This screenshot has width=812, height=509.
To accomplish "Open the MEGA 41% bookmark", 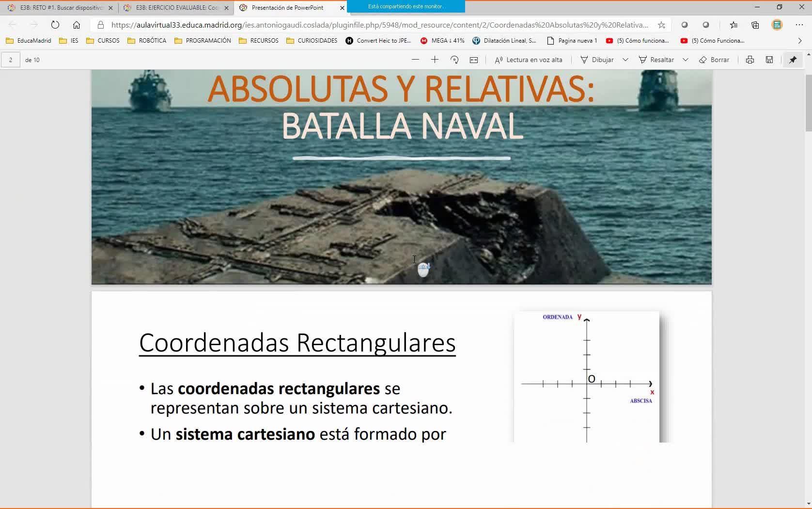I will [442, 41].
